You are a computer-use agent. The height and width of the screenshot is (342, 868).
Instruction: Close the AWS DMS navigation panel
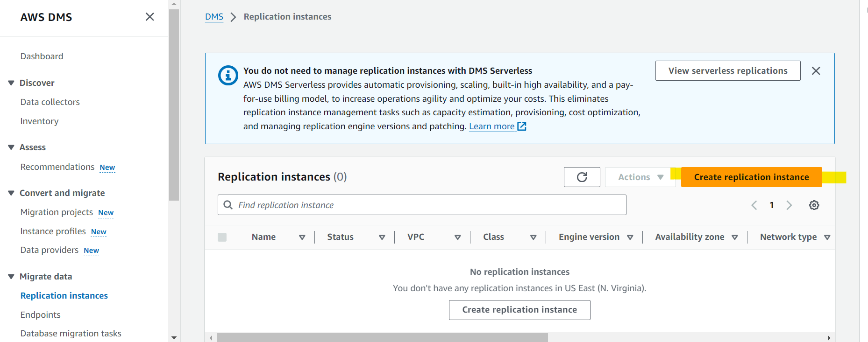click(149, 17)
